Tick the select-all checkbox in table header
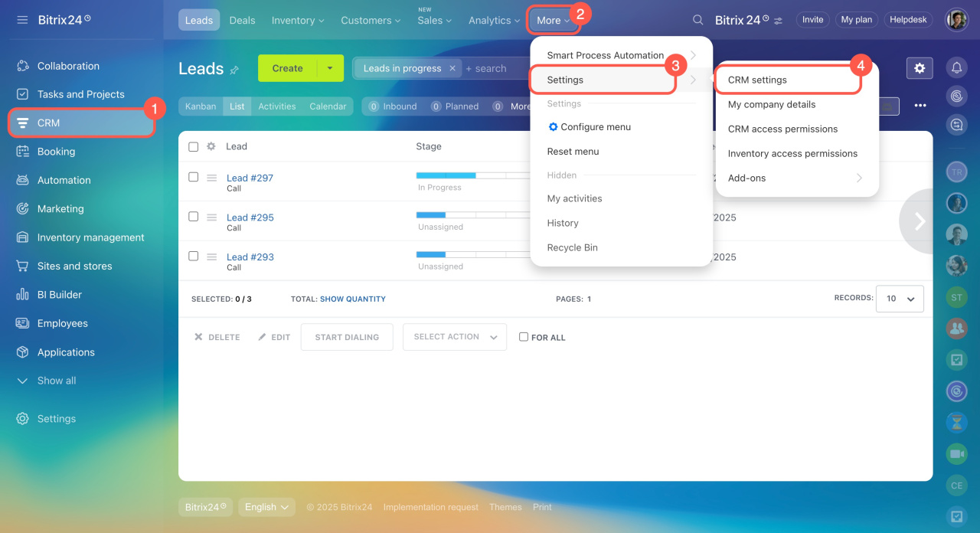 coord(194,146)
